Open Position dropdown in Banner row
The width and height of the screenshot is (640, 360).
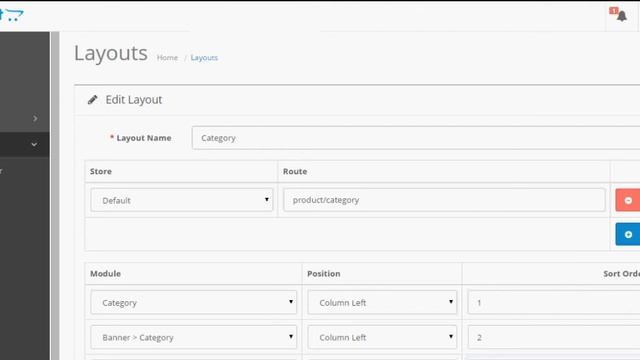click(382, 337)
